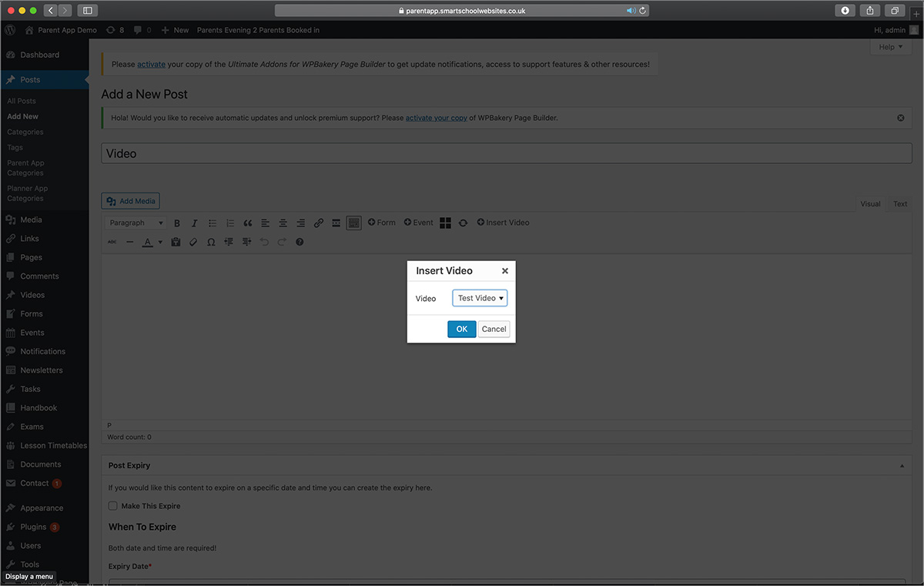924x586 pixels.
Task: Click the Toolbar Toggle icon in editor
Action: pos(353,223)
